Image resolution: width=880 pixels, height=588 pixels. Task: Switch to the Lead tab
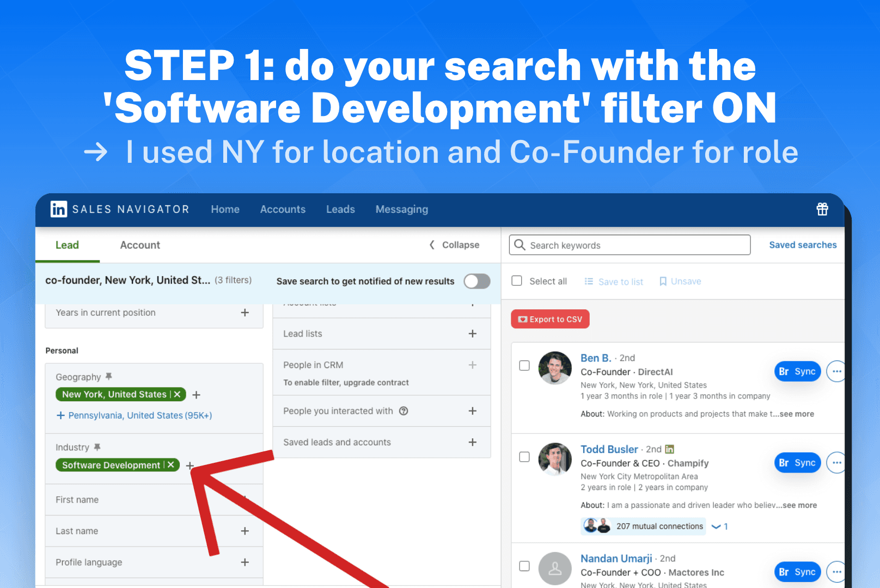[x=68, y=245]
